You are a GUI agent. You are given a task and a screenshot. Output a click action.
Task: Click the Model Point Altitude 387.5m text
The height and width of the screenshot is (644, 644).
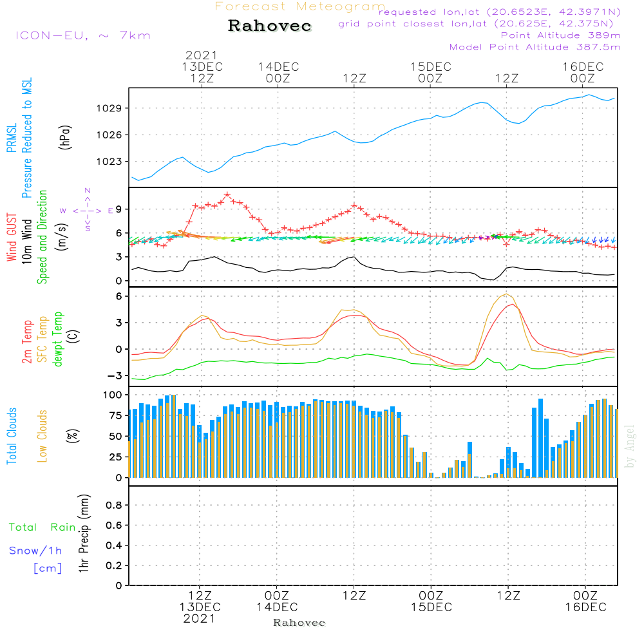coord(535,47)
